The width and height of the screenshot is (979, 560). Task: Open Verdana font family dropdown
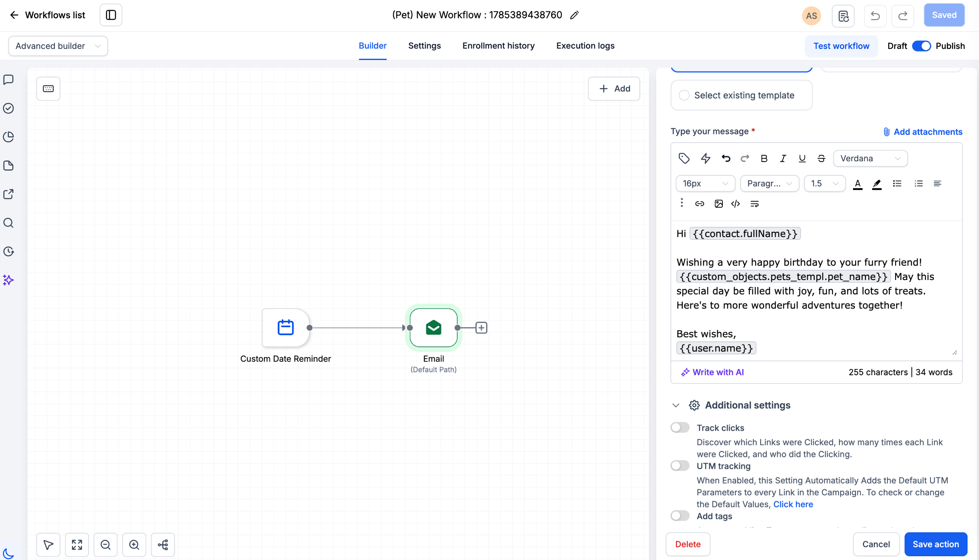point(870,158)
